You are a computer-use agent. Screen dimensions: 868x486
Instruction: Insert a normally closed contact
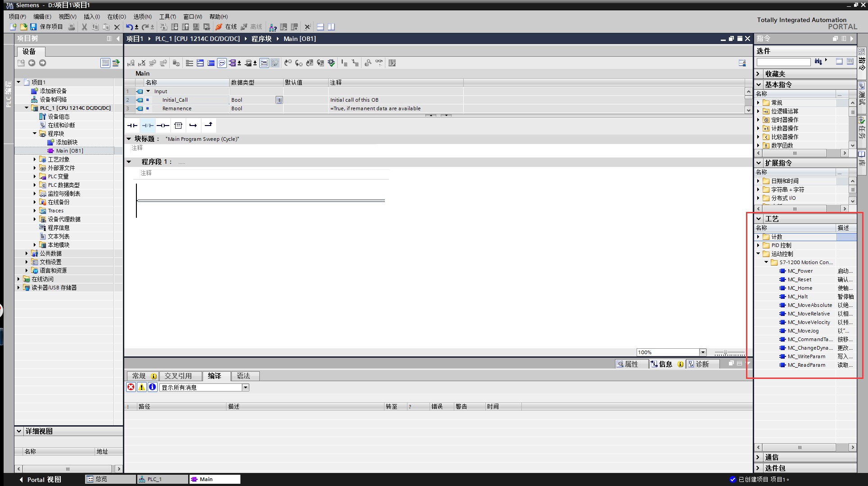tap(148, 126)
